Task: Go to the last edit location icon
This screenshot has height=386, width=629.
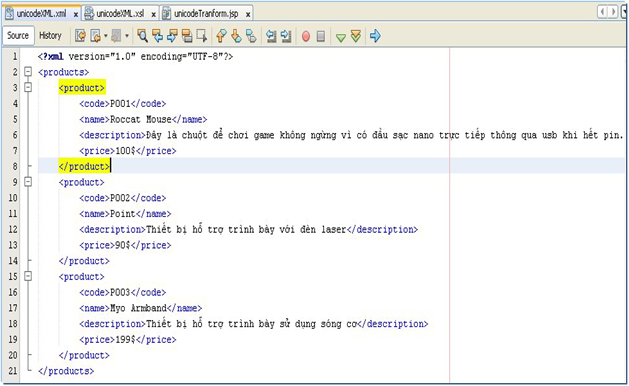Action: point(80,36)
